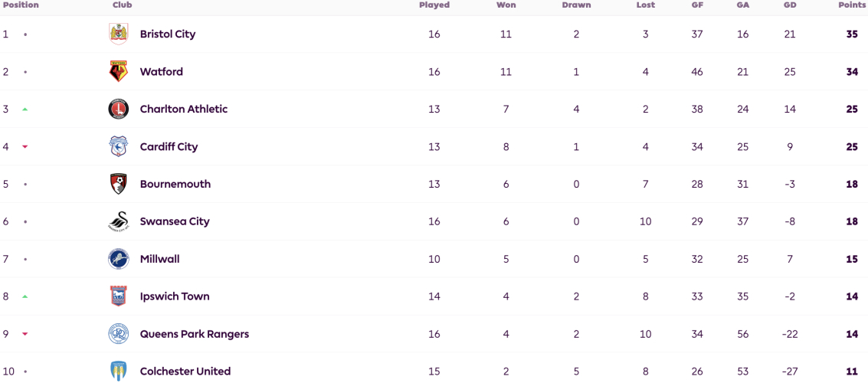868x383 pixels.
Task: Click the GD column header
Action: (x=790, y=5)
